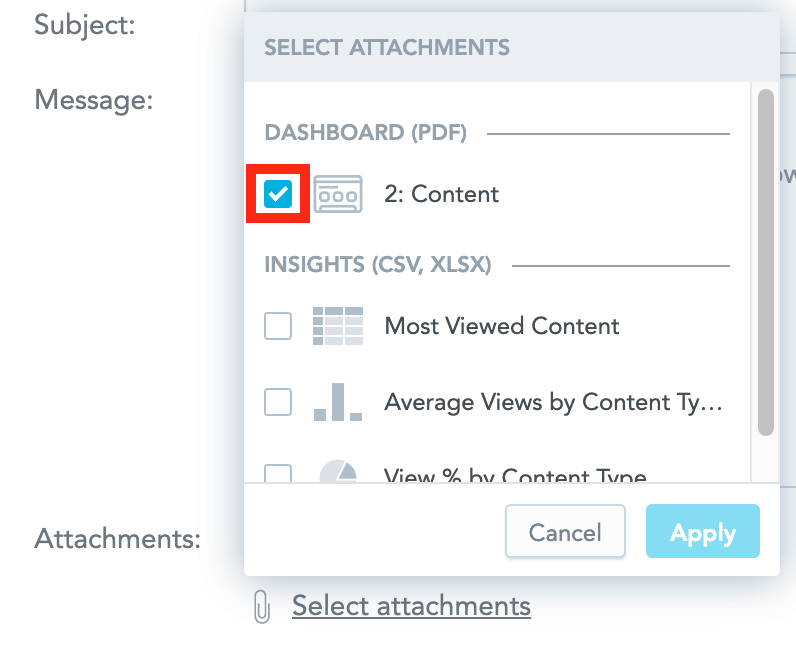Click the Dashboard (PDF) section heading
This screenshot has width=796, height=648.
click(365, 133)
